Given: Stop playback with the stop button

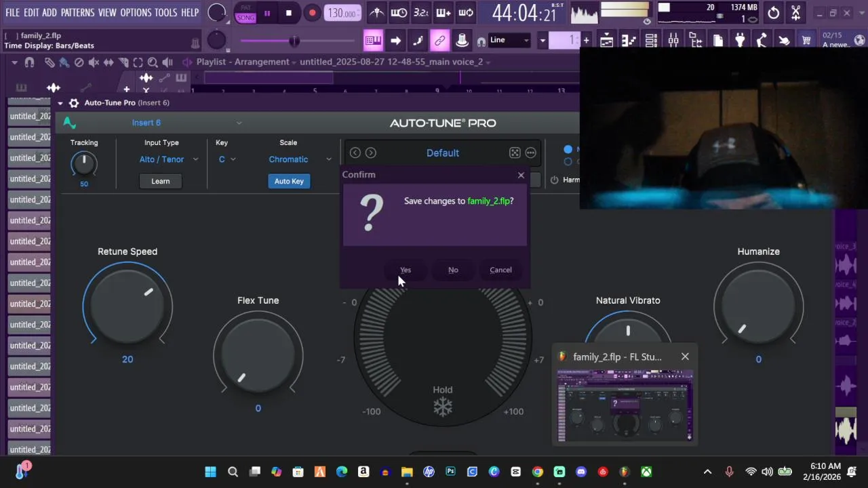Looking at the screenshot, I should point(289,13).
